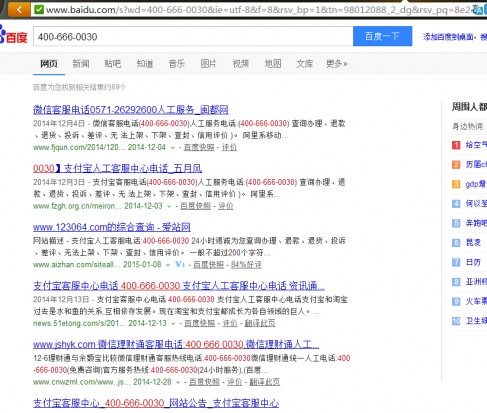The height and width of the screenshot is (413, 487).
Task: Open result 支付宝人工客服中心电话_五月风
Action: pyautogui.click(x=117, y=168)
